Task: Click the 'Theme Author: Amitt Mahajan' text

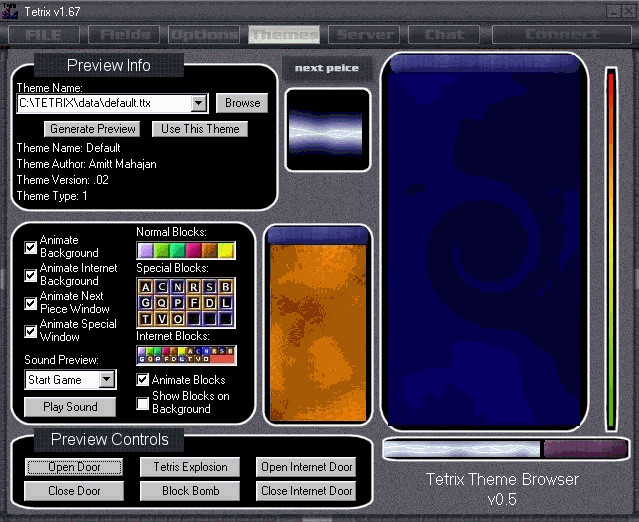Action: [x=86, y=164]
